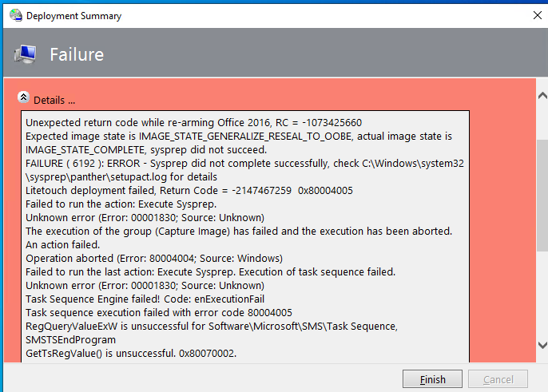Click the Operation aborted error line
548x392 pixels.
pos(154,258)
